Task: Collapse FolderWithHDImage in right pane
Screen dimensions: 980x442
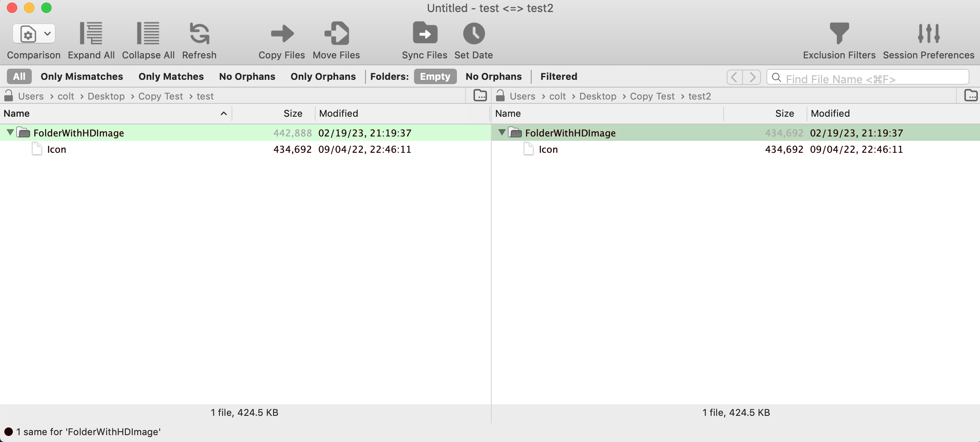Action: pos(502,133)
